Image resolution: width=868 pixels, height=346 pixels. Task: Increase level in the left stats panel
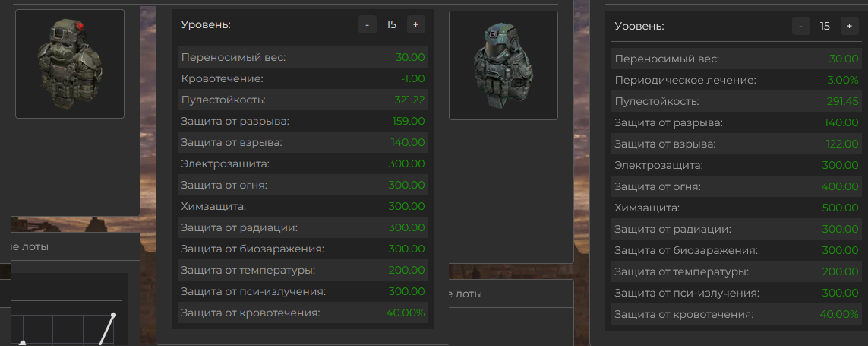415,24
